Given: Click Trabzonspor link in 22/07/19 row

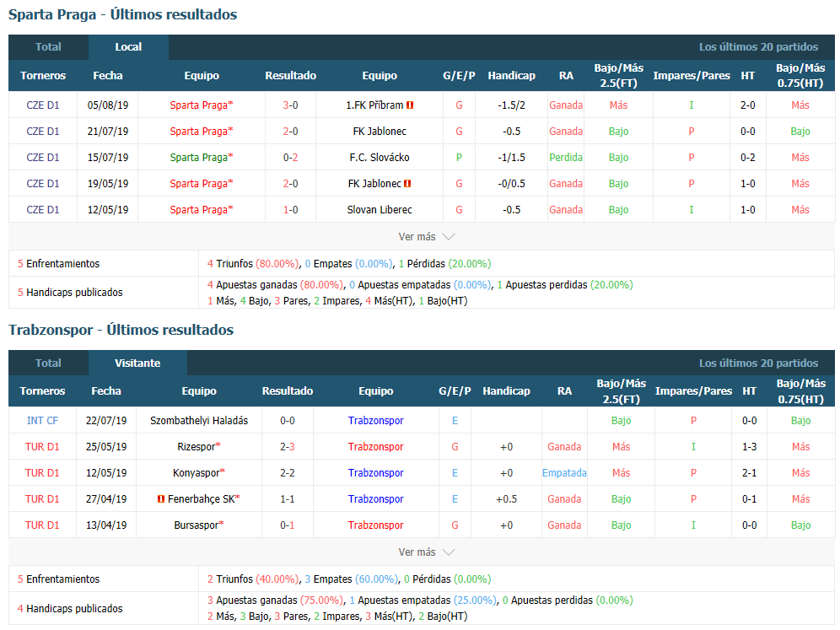Looking at the screenshot, I should [375, 421].
